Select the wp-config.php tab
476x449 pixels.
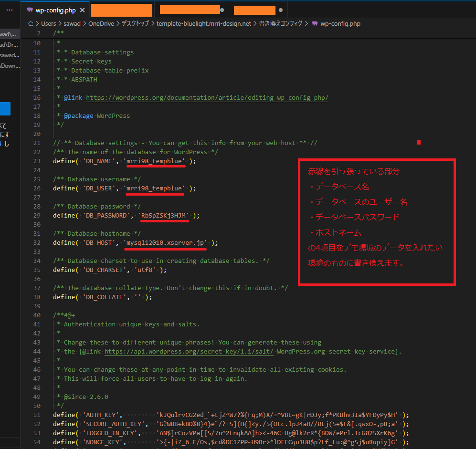[x=55, y=10]
